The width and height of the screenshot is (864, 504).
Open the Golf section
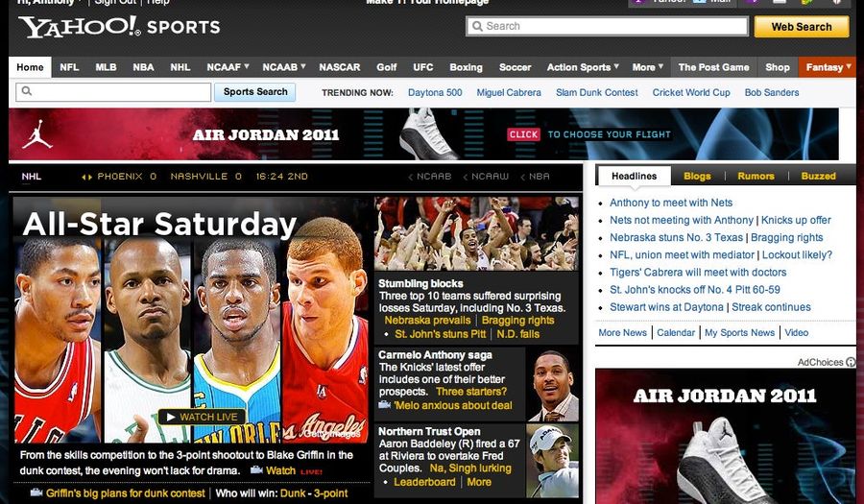(x=386, y=67)
